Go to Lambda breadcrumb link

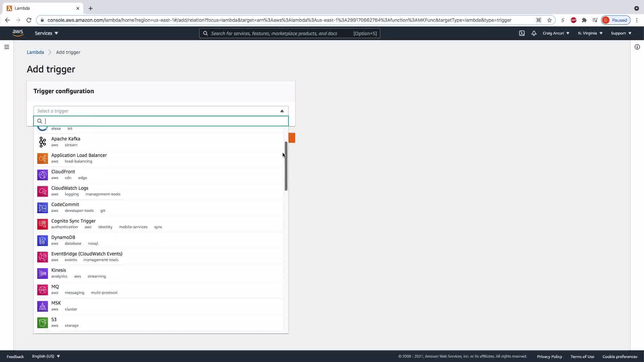tap(35, 52)
